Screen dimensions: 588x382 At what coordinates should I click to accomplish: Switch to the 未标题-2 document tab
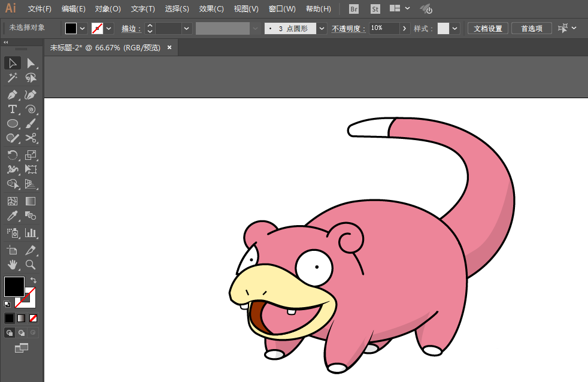[105, 48]
